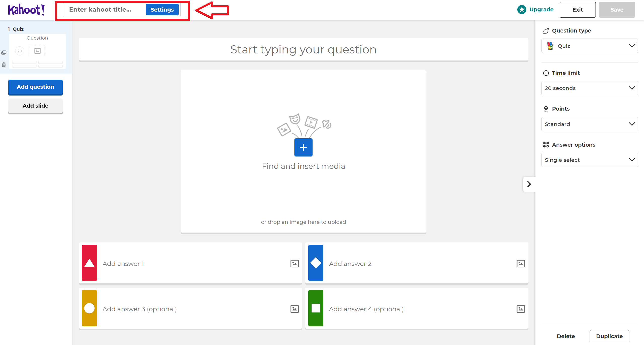Click the Upgrade star icon

pyautogui.click(x=522, y=10)
